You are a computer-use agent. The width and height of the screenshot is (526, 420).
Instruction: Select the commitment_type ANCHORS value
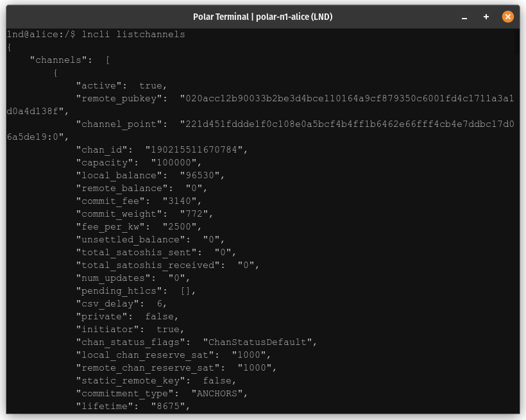click(x=218, y=393)
